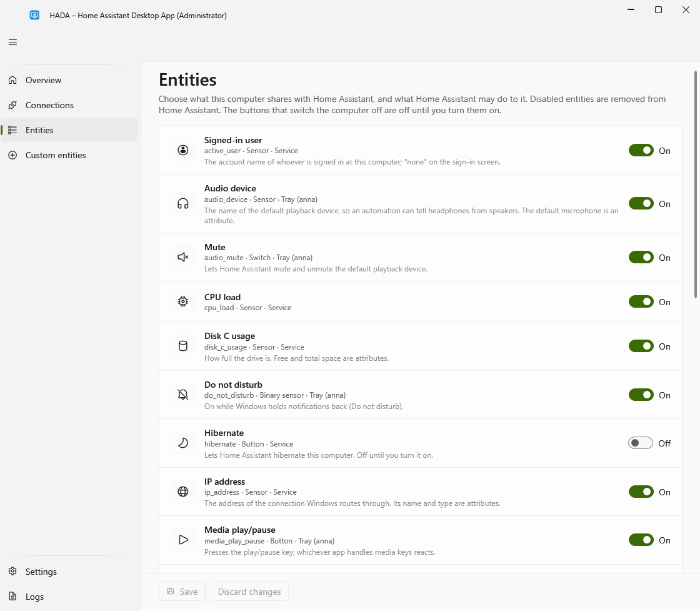Disable the Disk C usage toggle

pos(641,346)
